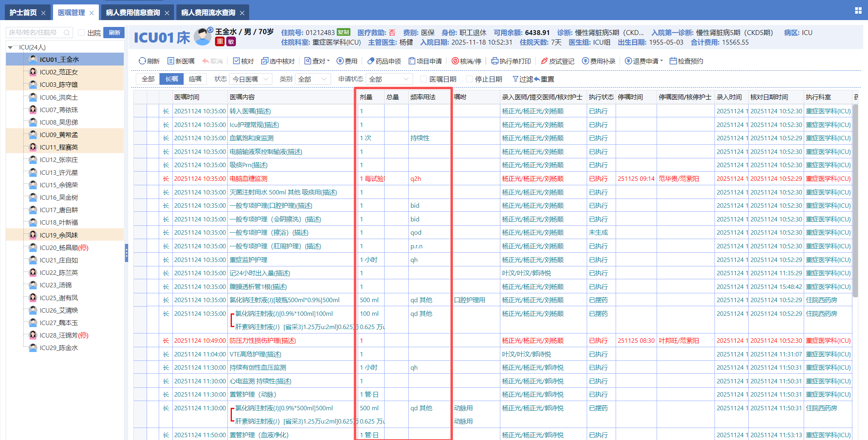Click the 核消/停 stop order icon
868x440 pixels.
coord(455,61)
